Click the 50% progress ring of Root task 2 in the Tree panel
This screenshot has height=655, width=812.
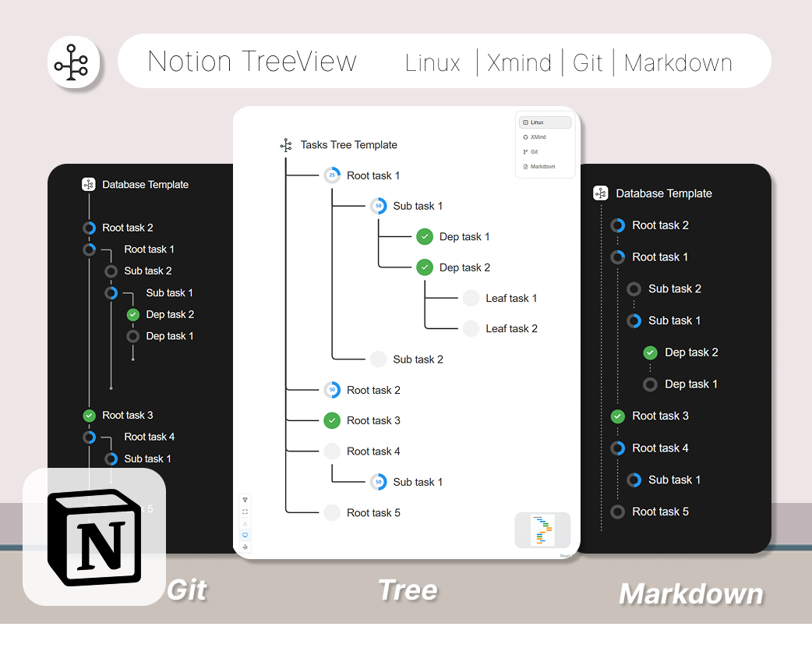pos(332,390)
